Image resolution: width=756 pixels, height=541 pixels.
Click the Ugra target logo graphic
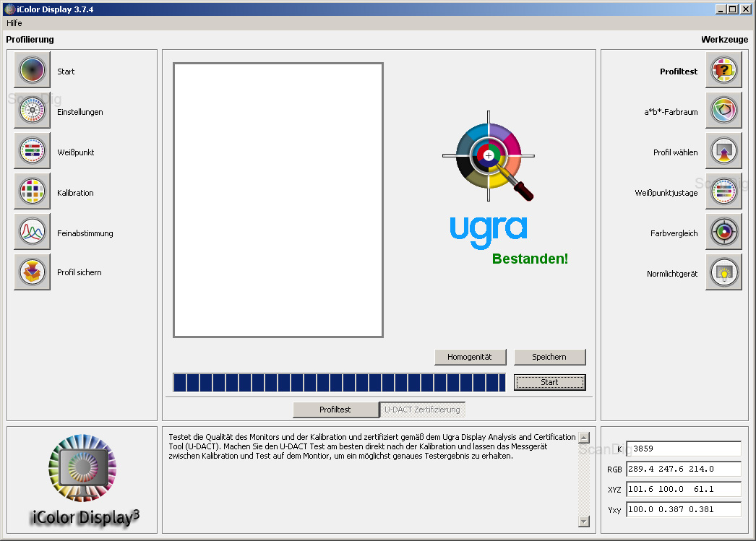(x=489, y=156)
